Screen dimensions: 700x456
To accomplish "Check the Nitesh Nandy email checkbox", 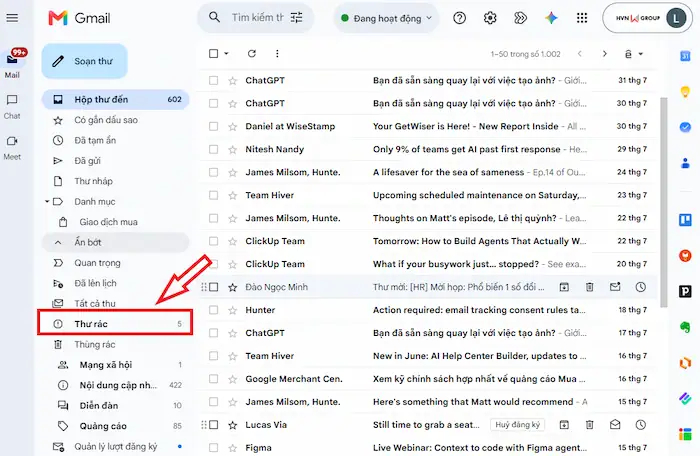I will (x=213, y=149).
